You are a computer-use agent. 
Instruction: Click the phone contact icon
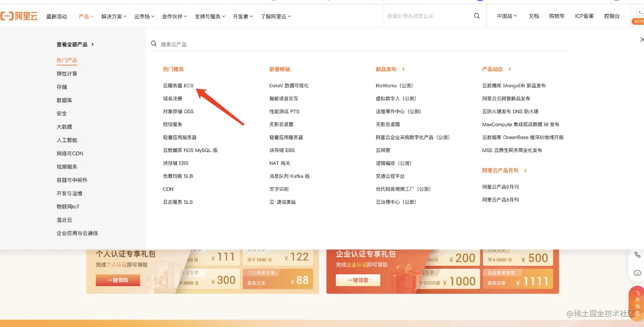click(637, 255)
